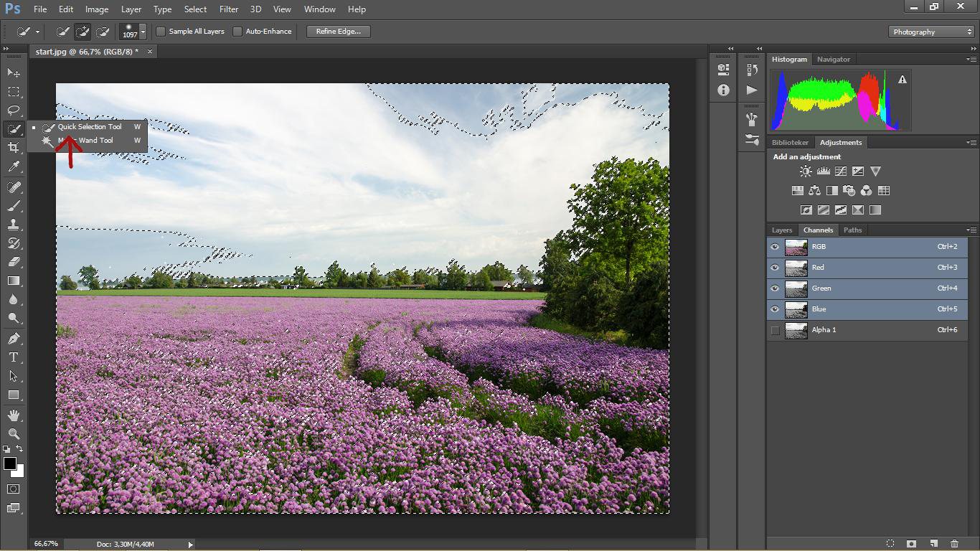Select the Pen tool

click(x=14, y=339)
